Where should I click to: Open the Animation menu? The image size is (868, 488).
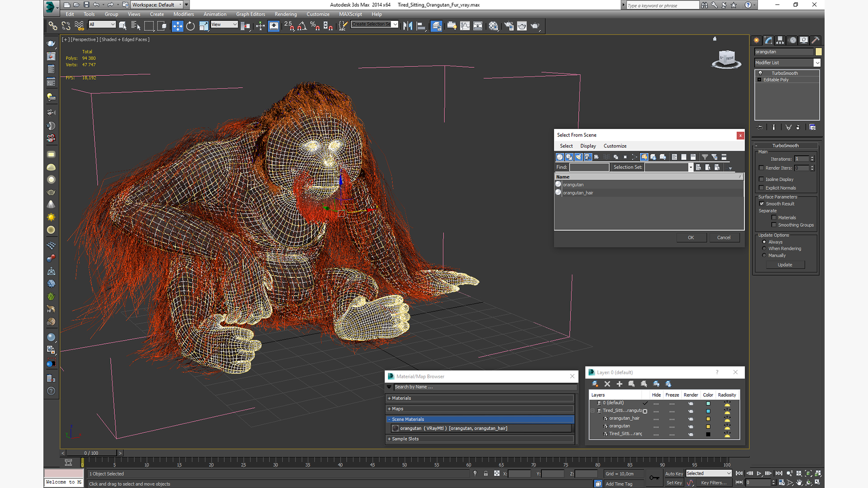click(215, 14)
